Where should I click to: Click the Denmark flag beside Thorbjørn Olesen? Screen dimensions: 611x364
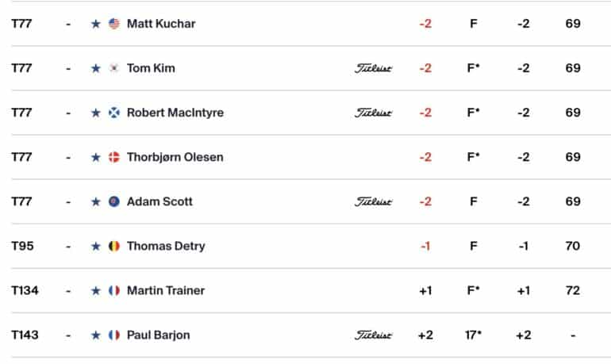[x=114, y=157]
